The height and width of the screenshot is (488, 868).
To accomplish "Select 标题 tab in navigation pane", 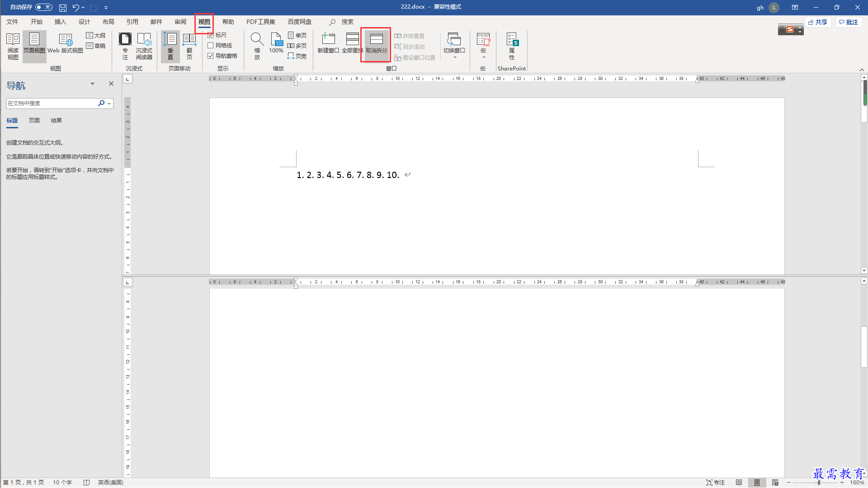I will [12, 121].
